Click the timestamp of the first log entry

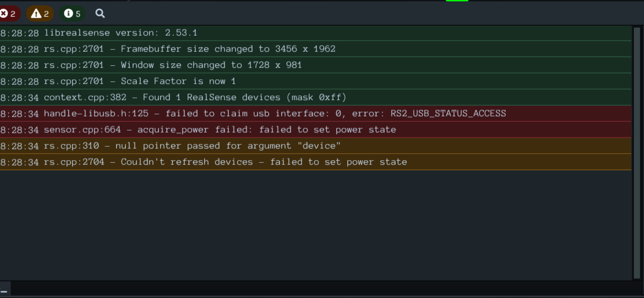point(19,33)
